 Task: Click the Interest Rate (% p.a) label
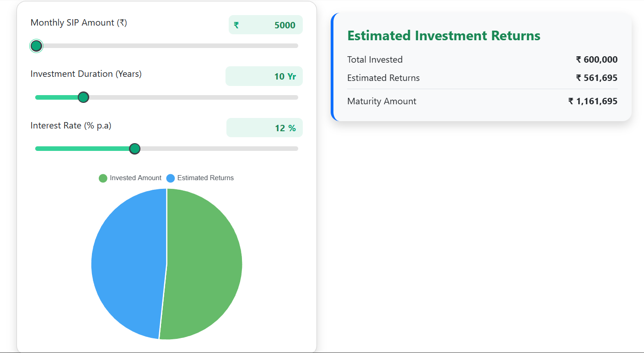coord(71,125)
